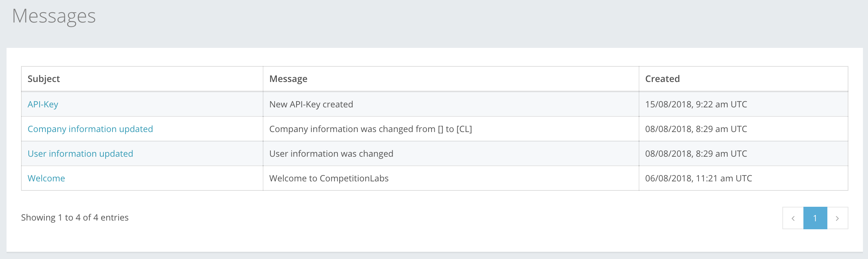Open the Welcome message link
The width and height of the screenshot is (868, 259).
pos(46,178)
